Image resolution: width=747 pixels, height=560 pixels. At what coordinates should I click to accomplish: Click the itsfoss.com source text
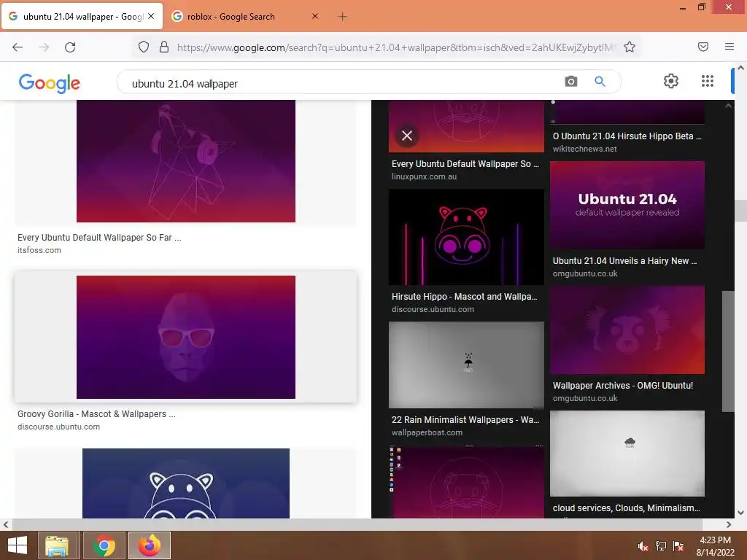click(x=39, y=250)
